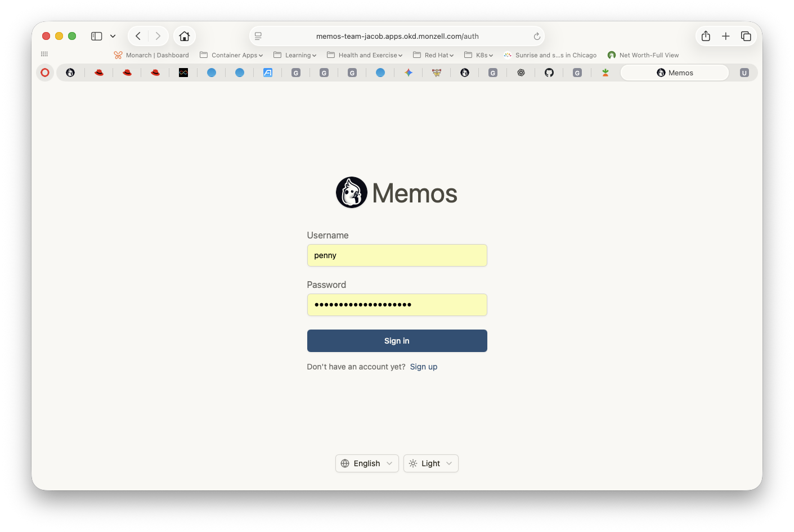Click the Sign up link
This screenshot has width=794, height=532.
click(423, 367)
